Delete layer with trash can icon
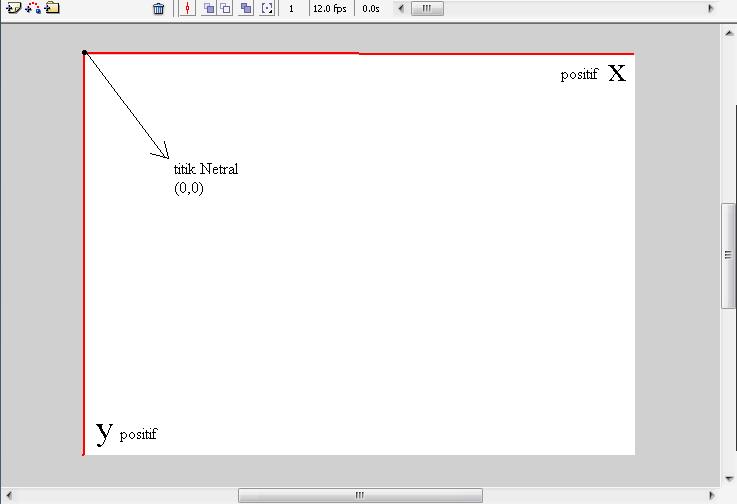 (x=159, y=8)
